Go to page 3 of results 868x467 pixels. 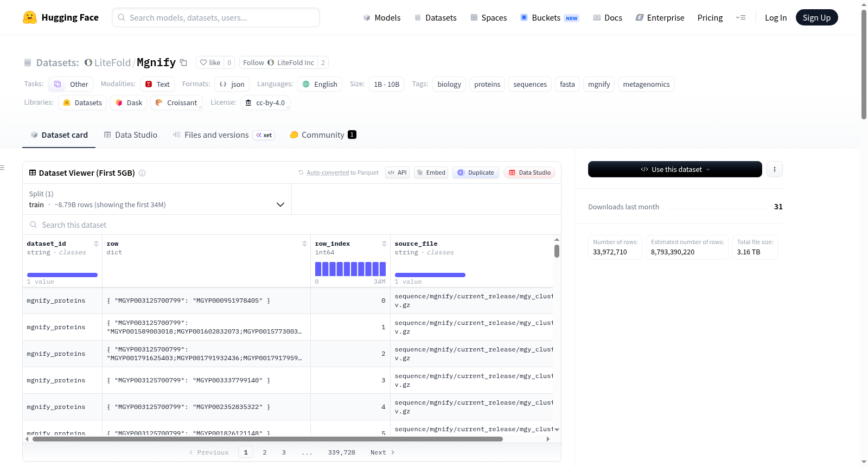click(x=284, y=452)
